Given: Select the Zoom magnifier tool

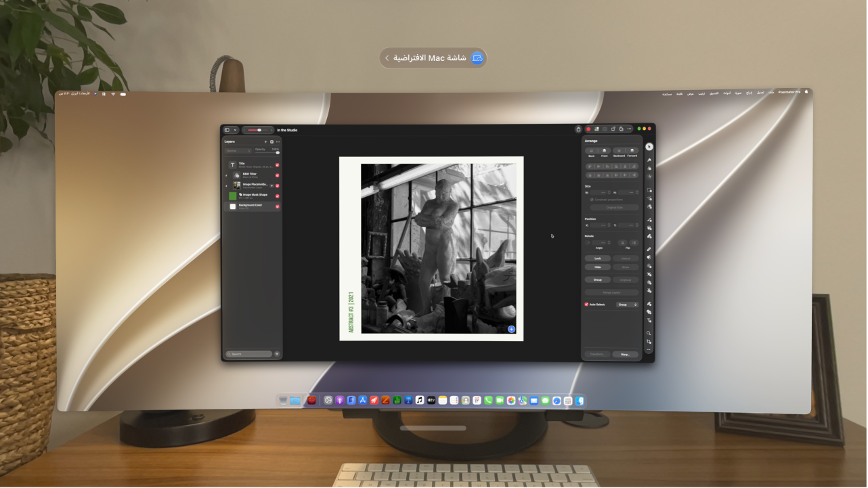Looking at the screenshot, I should tap(649, 333).
